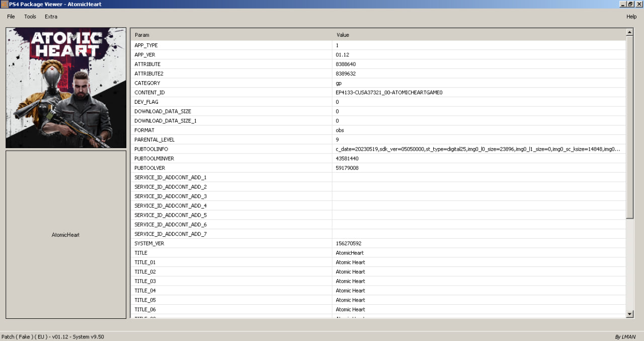Select the ATTRIBUTE2 parameter cell

[x=231, y=74]
